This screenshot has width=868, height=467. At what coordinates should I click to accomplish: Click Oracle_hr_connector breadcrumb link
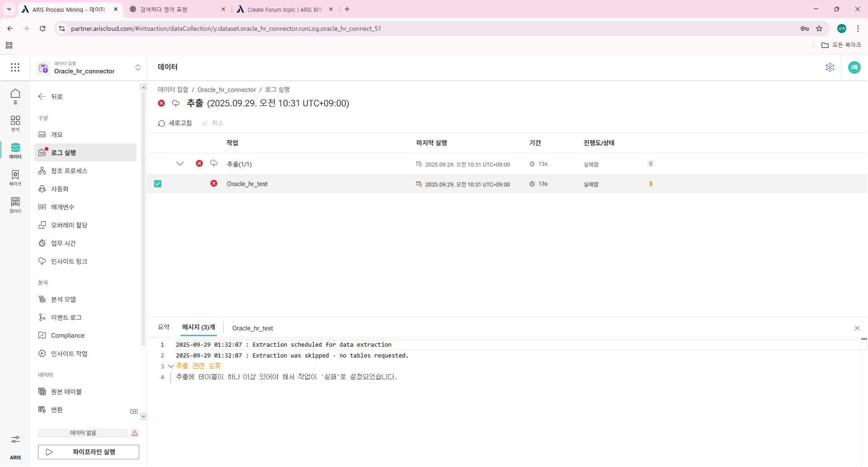(226, 90)
